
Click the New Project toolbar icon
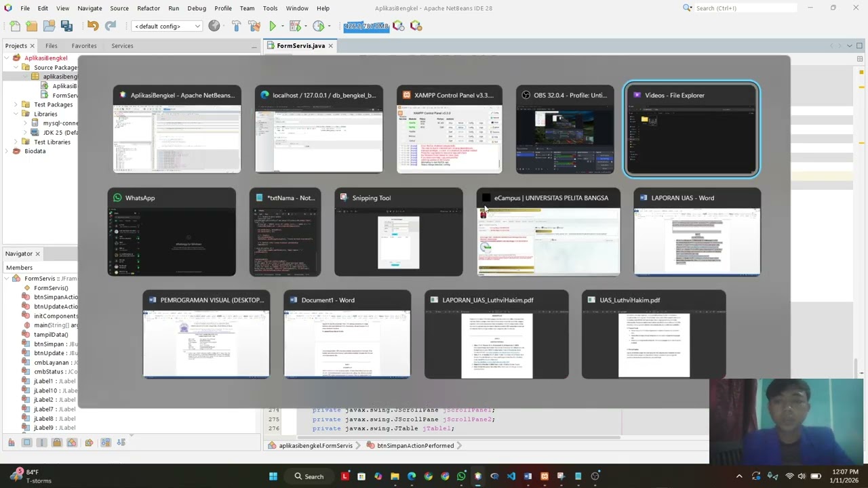pos(32,26)
